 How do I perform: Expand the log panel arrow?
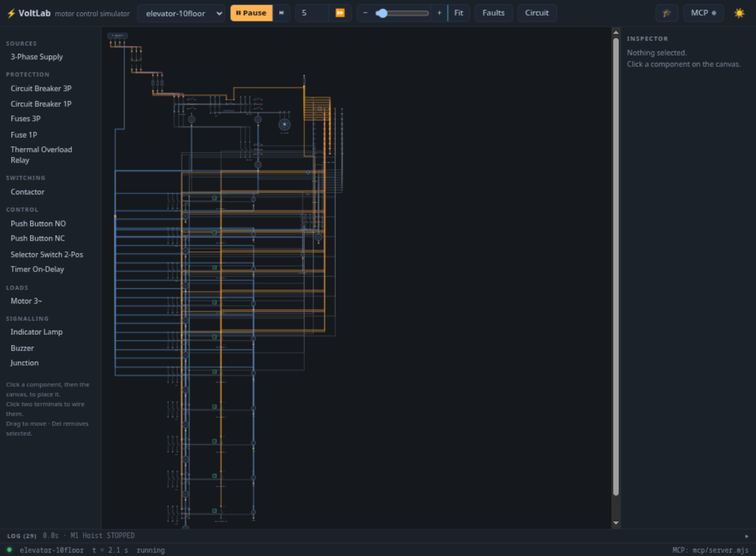click(746, 536)
